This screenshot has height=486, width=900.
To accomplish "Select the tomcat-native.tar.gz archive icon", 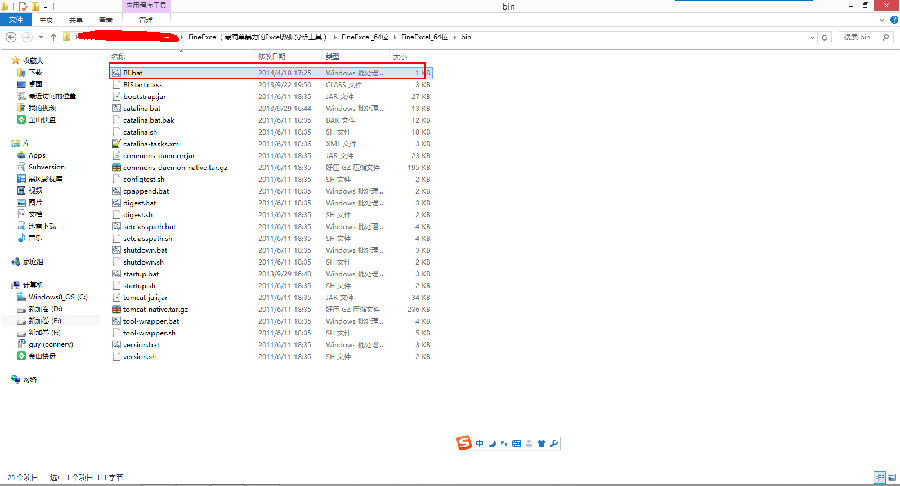I will 116,310.
